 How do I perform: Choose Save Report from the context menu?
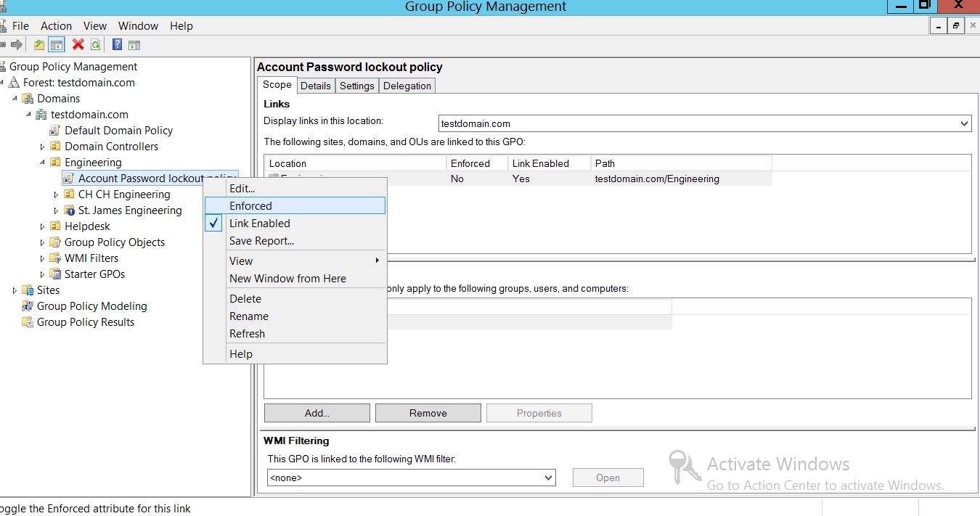pyautogui.click(x=261, y=241)
